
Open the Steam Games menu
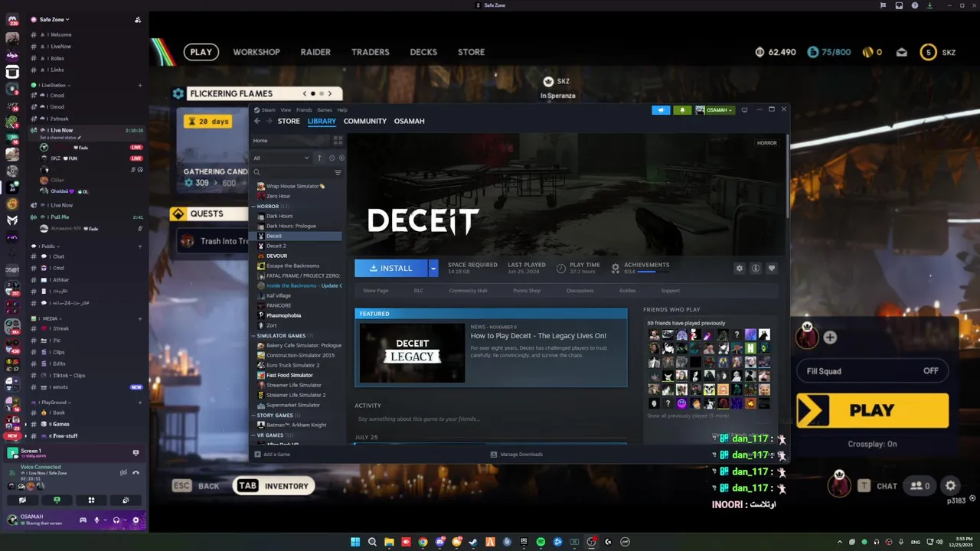point(325,110)
